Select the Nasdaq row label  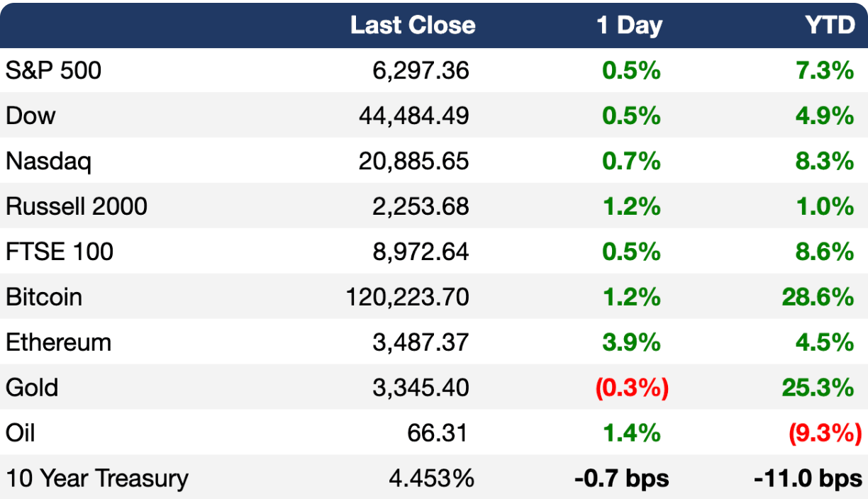point(49,161)
